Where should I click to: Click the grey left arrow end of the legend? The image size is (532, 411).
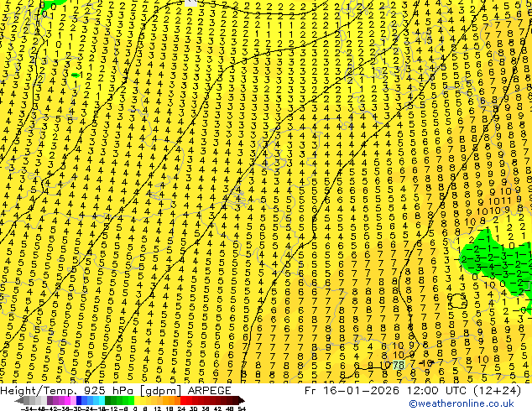pos(18,400)
